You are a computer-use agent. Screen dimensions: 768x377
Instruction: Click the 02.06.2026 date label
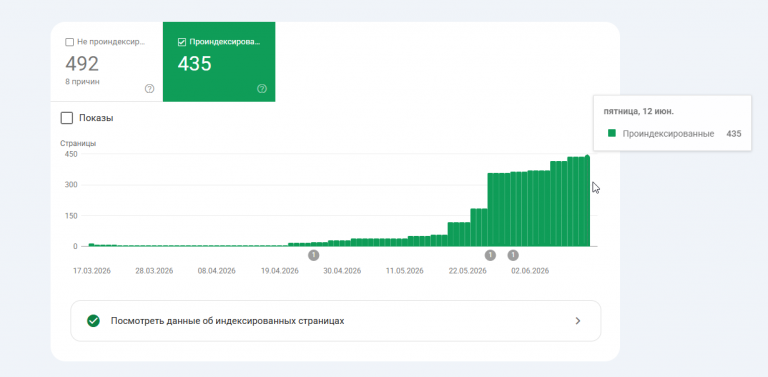[x=530, y=271]
